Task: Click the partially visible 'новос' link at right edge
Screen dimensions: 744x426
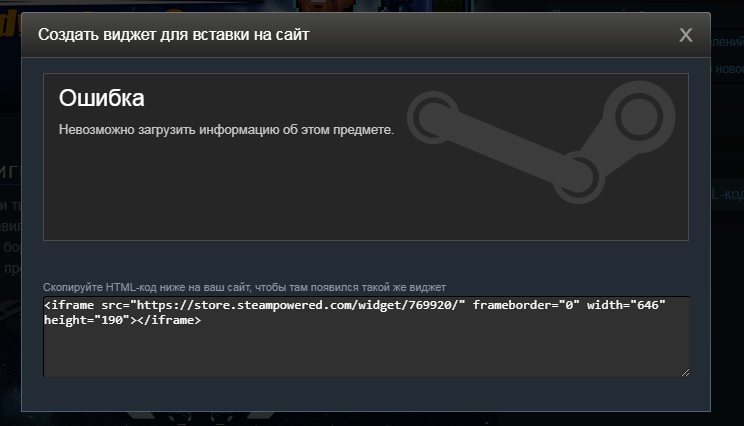Action: 729,69
